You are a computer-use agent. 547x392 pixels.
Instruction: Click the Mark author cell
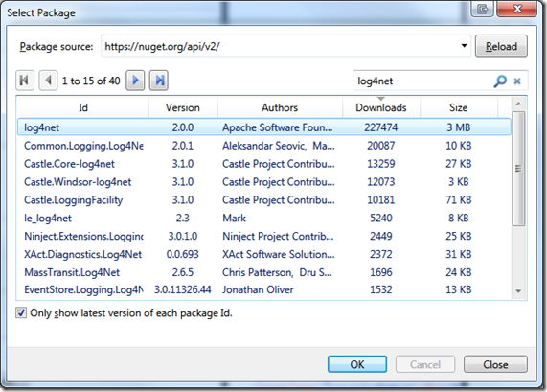234,219
